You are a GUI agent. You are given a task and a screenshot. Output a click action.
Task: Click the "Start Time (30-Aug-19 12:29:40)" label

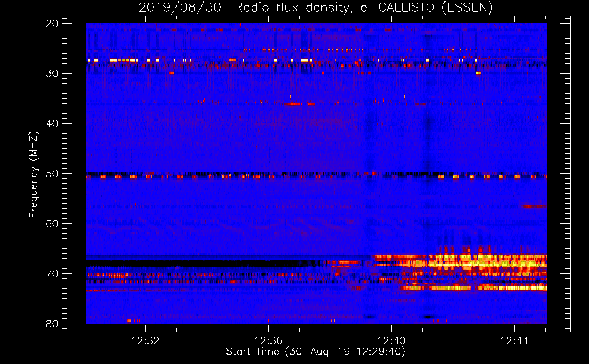pos(316,352)
